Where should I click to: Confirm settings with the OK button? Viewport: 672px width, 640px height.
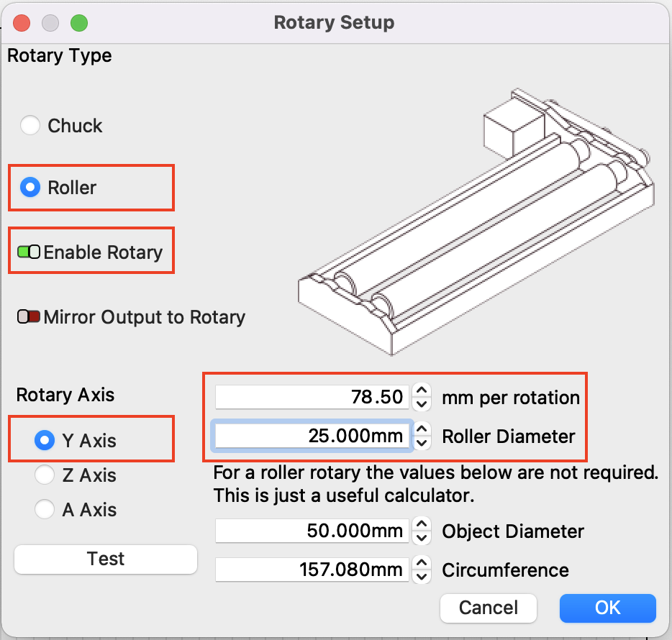click(607, 608)
